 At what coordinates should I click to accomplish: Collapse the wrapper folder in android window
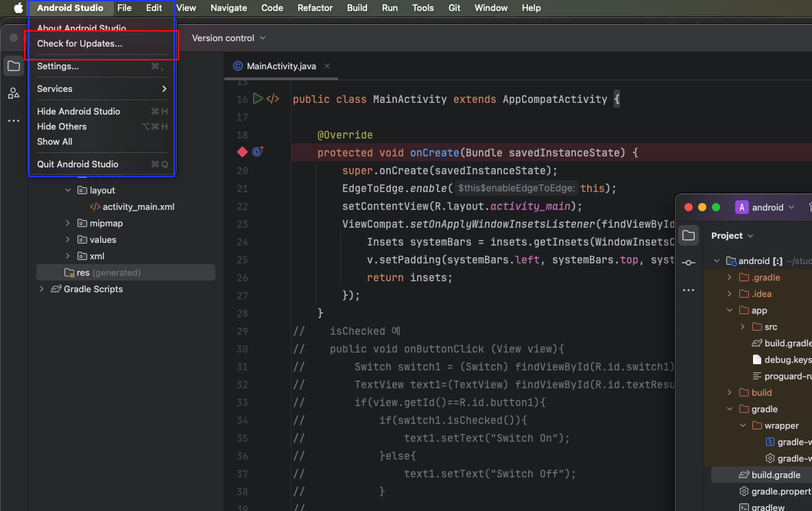pyautogui.click(x=743, y=425)
